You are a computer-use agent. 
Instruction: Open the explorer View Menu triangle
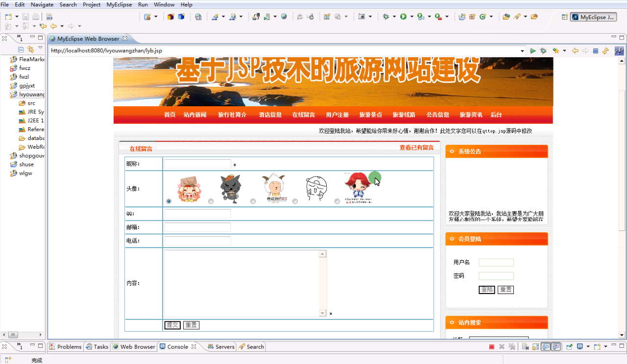tap(41, 48)
